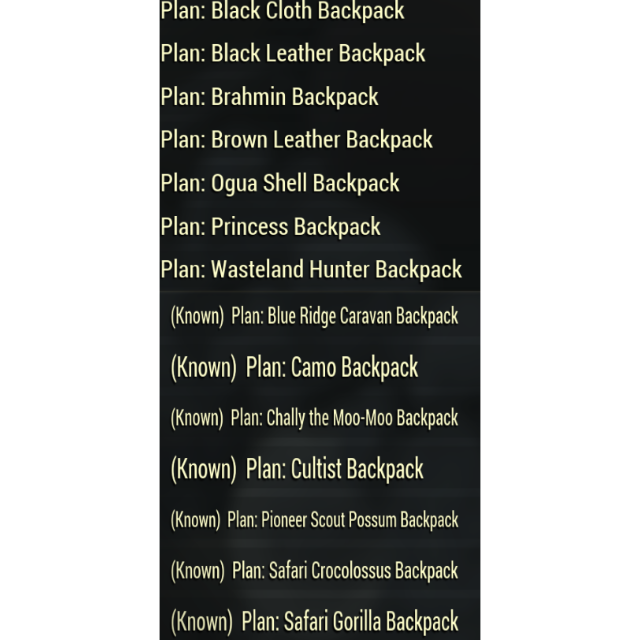Highlight Plan: Wasteland Hunter Backpack
This screenshot has height=640, width=640.
point(311,269)
